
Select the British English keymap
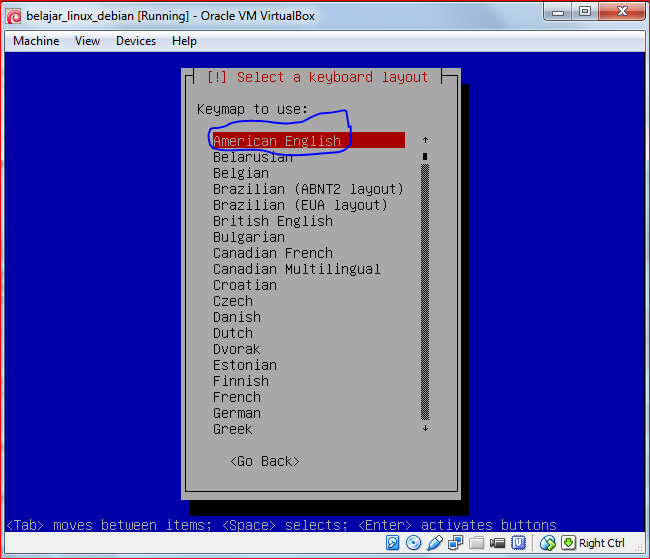click(x=273, y=221)
